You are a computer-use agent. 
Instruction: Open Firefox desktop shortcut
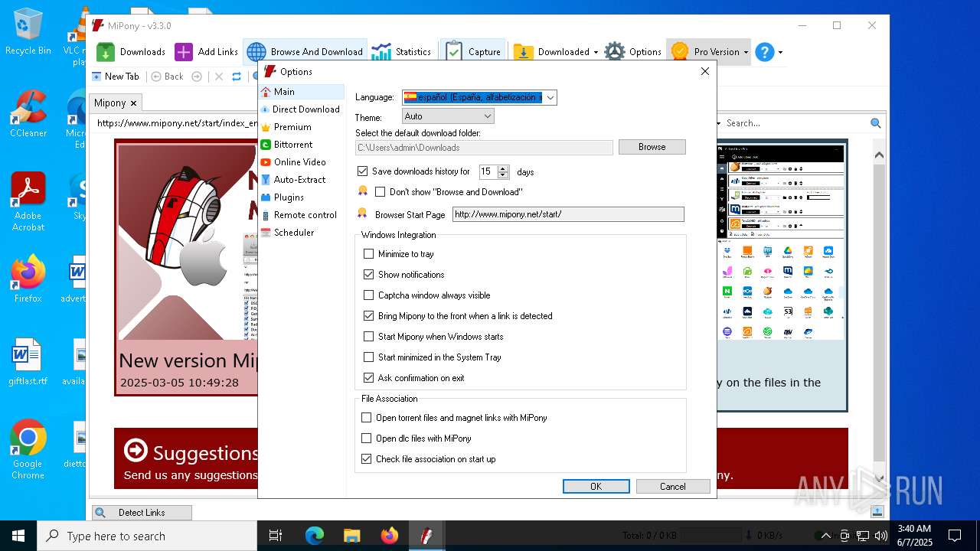28,279
